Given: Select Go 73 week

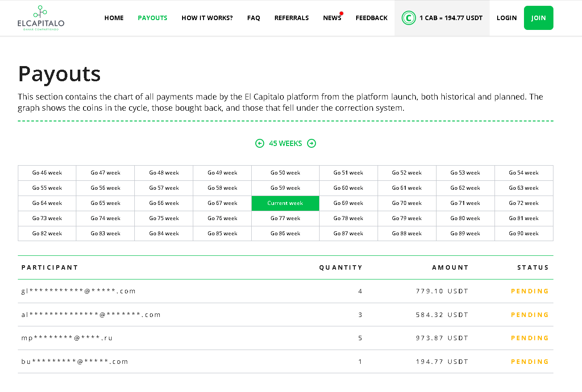Looking at the screenshot, I should coord(47,218).
